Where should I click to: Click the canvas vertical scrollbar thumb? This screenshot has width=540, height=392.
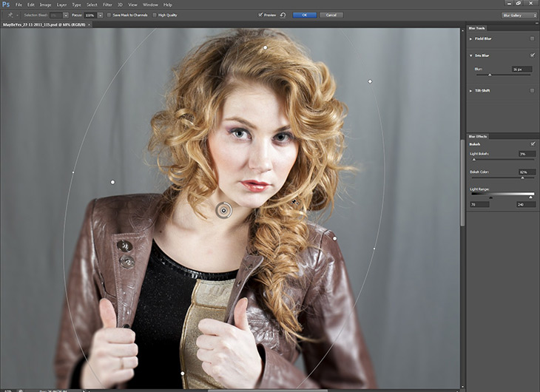tap(462, 183)
